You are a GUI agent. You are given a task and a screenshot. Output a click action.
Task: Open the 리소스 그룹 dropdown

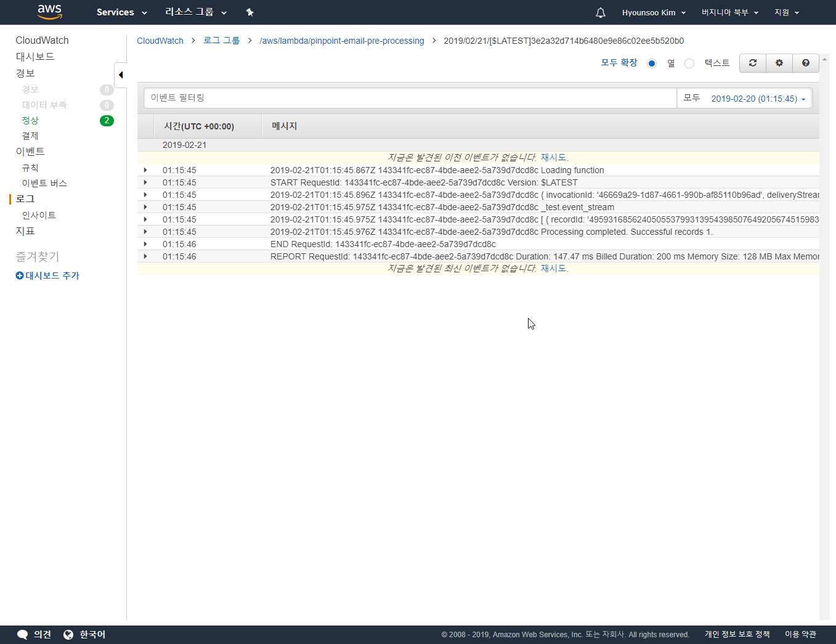[196, 12]
